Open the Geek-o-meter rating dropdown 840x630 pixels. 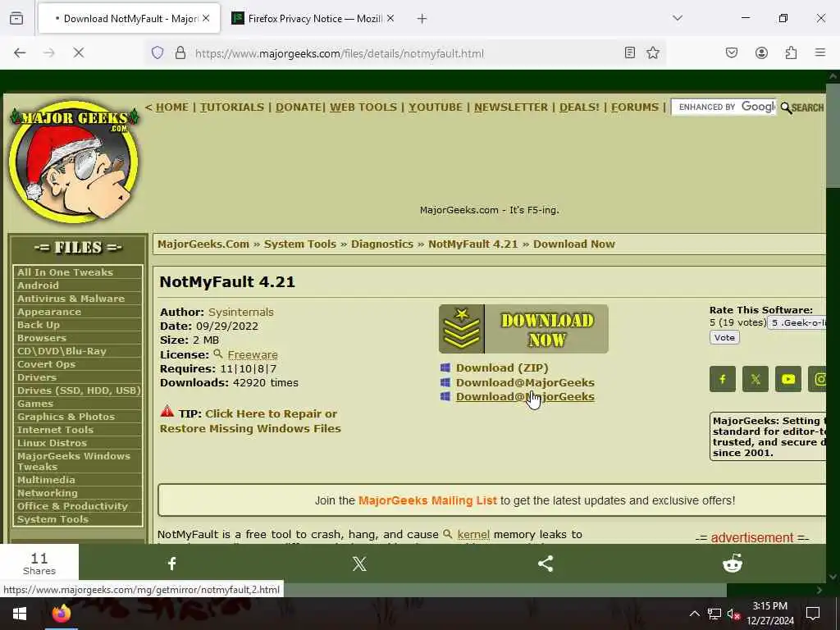click(797, 322)
